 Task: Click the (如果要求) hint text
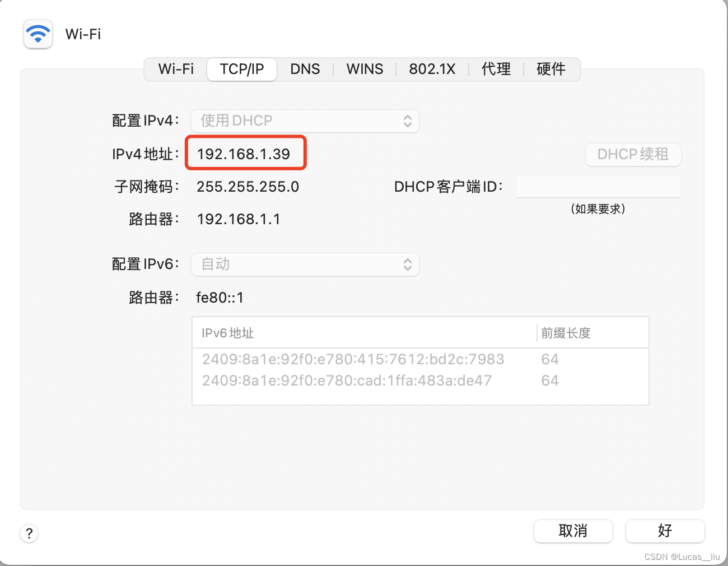coord(598,209)
